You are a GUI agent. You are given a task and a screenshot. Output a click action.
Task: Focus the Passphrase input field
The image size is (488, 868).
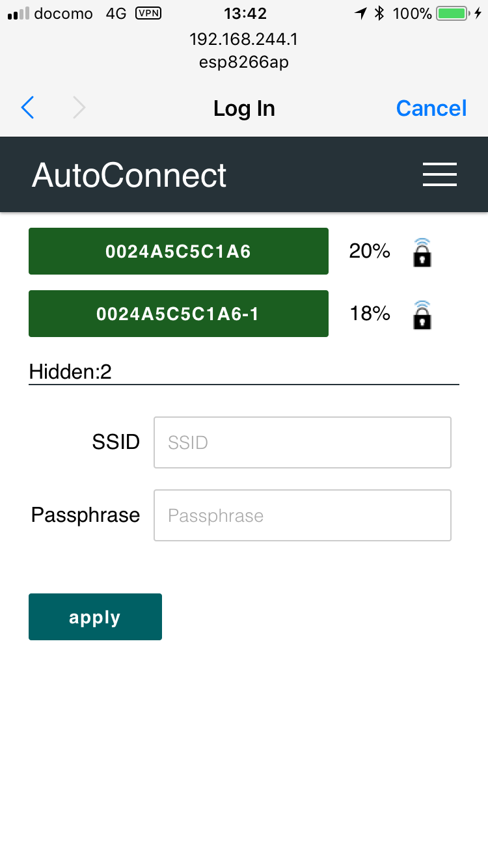(303, 515)
